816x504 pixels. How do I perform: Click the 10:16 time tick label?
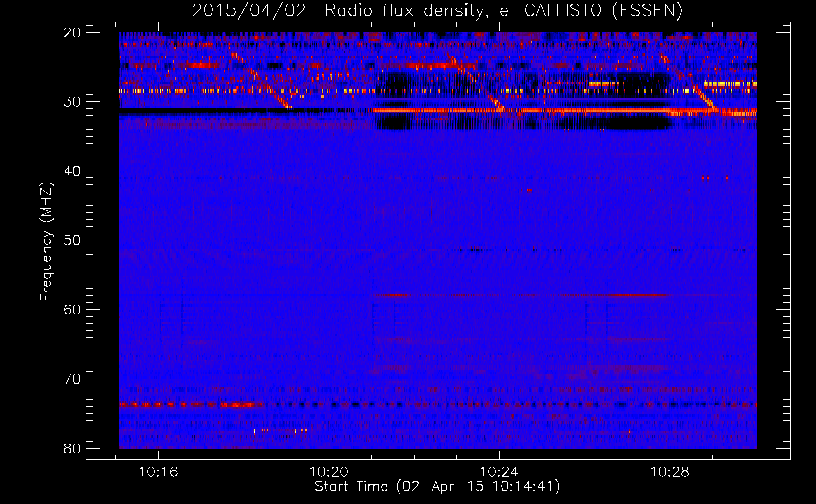(x=158, y=472)
